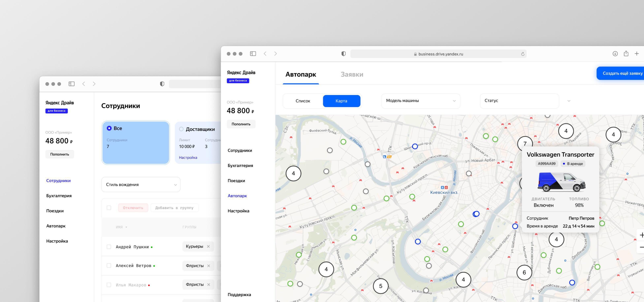Select the Доставщики radio button
Viewport: 644px width, 302px height.
[181, 129]
